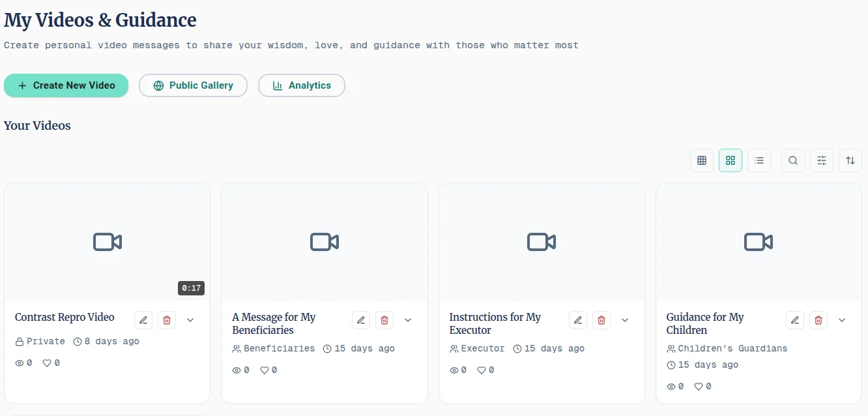Open Contrast Repro Video thumbnail
Screen dimensions: 868x416
[x=108, y=242]
